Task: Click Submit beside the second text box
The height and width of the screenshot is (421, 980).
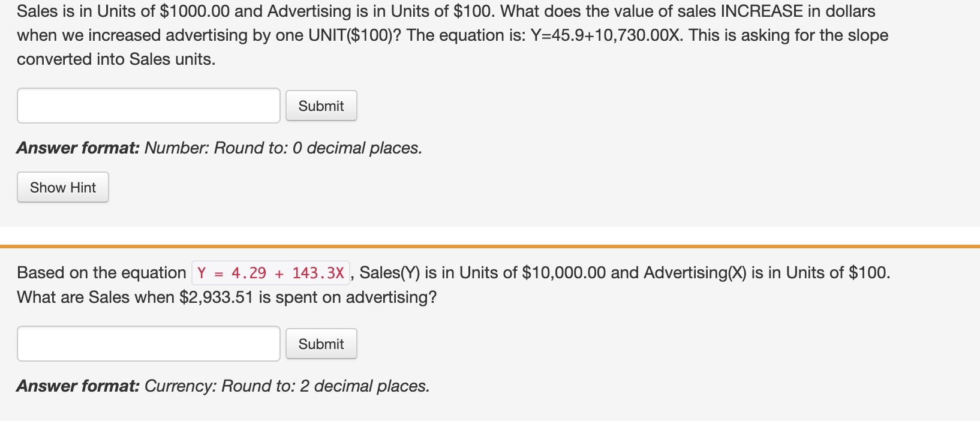Action: [x=321, y=343]
